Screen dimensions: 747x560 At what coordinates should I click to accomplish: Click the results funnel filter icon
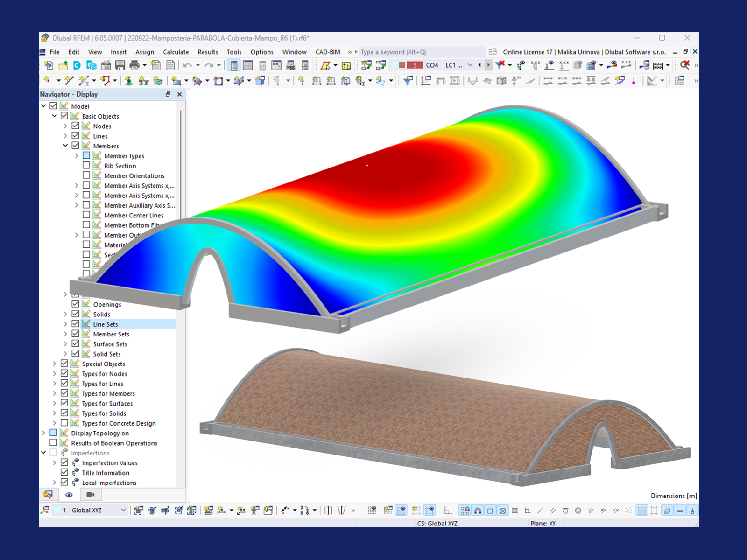point(408,81)
